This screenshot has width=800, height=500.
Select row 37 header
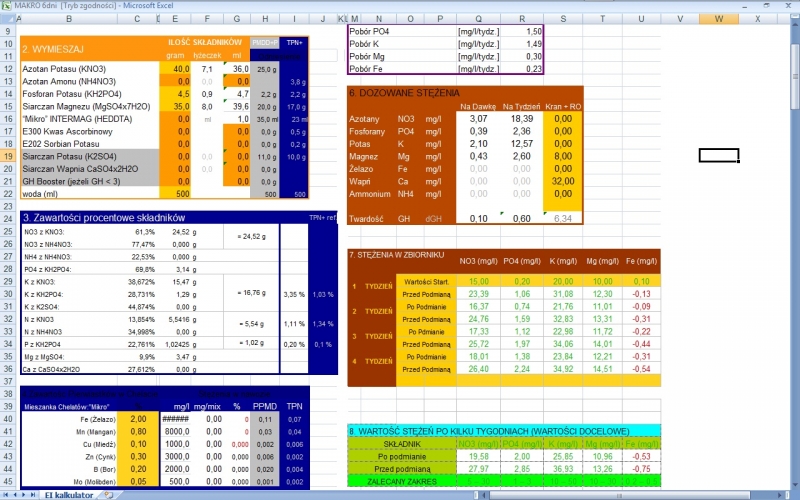point(8,381)
